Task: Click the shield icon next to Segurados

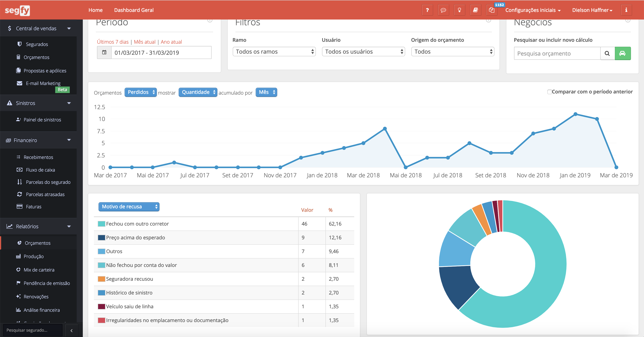Action: [x=20, y=44]
